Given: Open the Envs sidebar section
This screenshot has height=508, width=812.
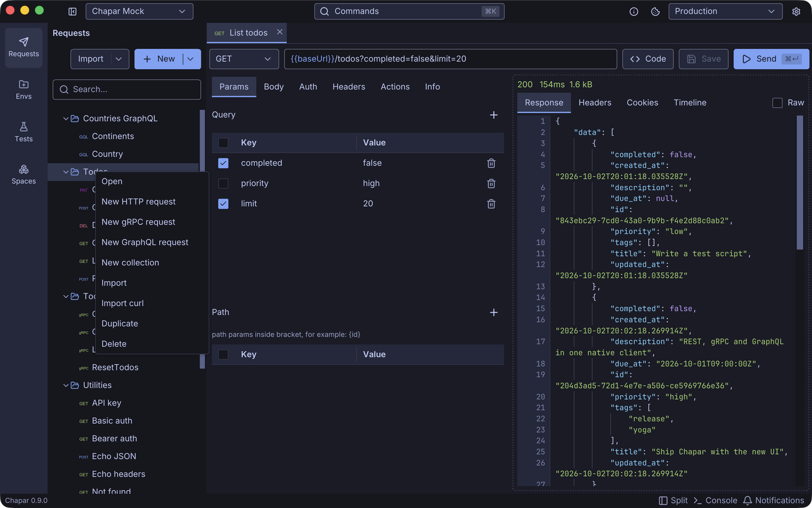Looking at the screenshot, I should click(x=24, y=90).
